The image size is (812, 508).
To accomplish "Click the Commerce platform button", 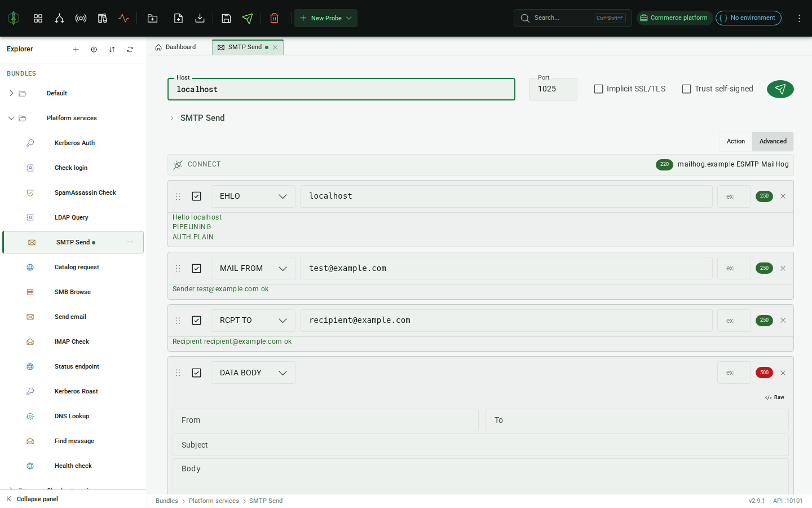I will point(674,18).
